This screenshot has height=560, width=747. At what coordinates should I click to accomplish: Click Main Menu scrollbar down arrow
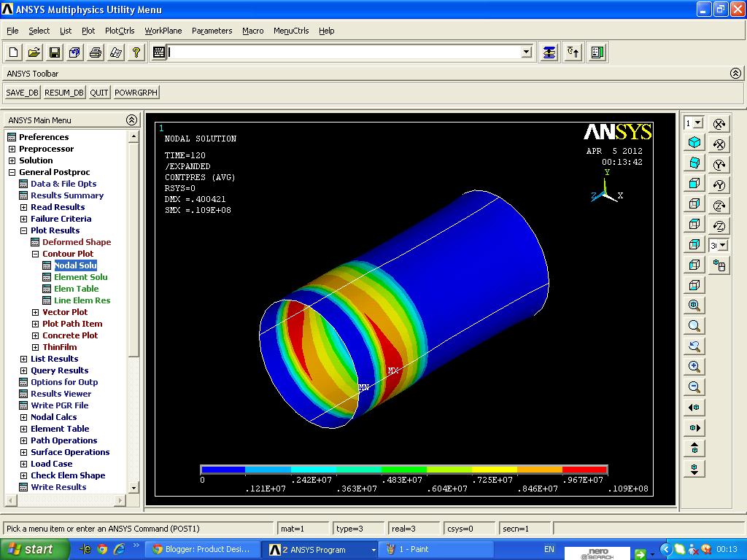click(x=133, y=488)
